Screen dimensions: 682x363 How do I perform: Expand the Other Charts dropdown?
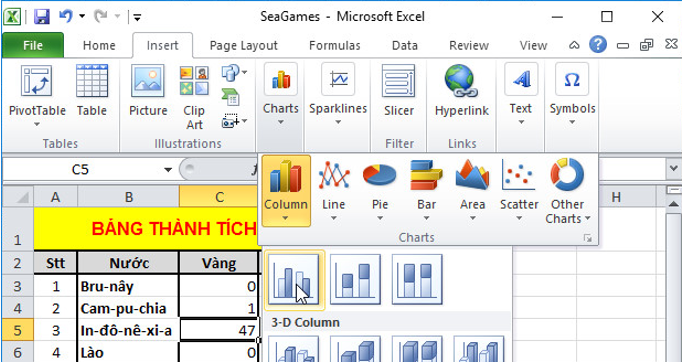(x=567, y=191)
